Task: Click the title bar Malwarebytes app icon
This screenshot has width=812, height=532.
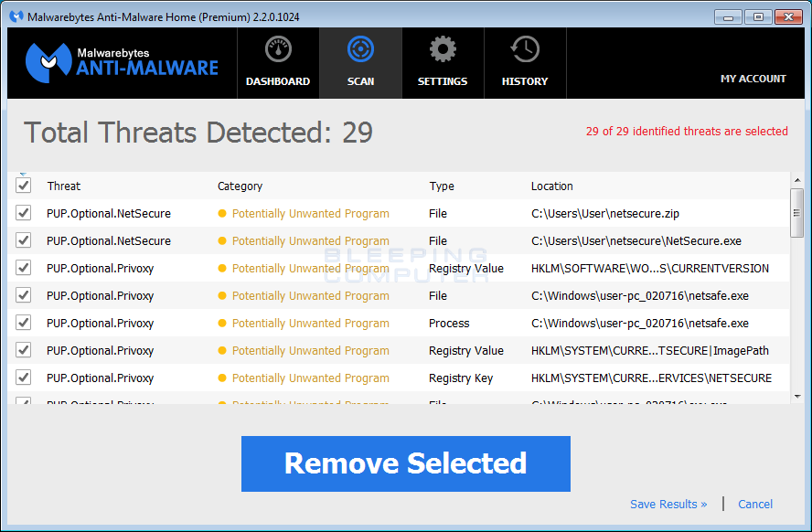Action: [16, 17]
